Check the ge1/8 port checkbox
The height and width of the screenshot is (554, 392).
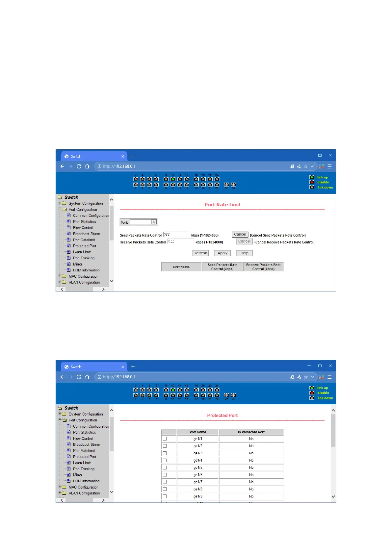pos(165,489)
